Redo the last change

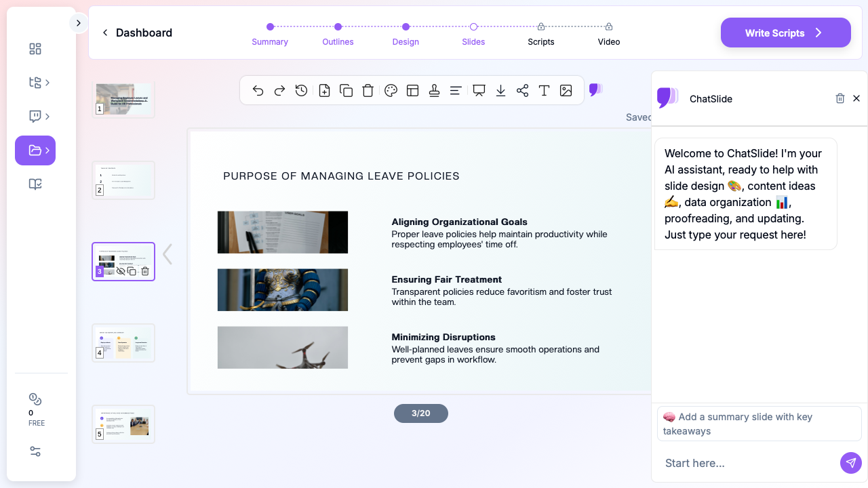click(x=279, y=90)
